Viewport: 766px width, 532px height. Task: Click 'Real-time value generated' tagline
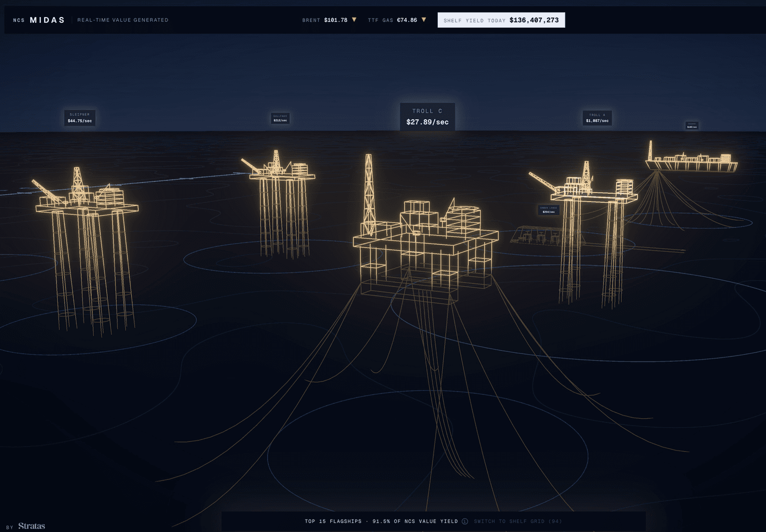coord(123,20)
